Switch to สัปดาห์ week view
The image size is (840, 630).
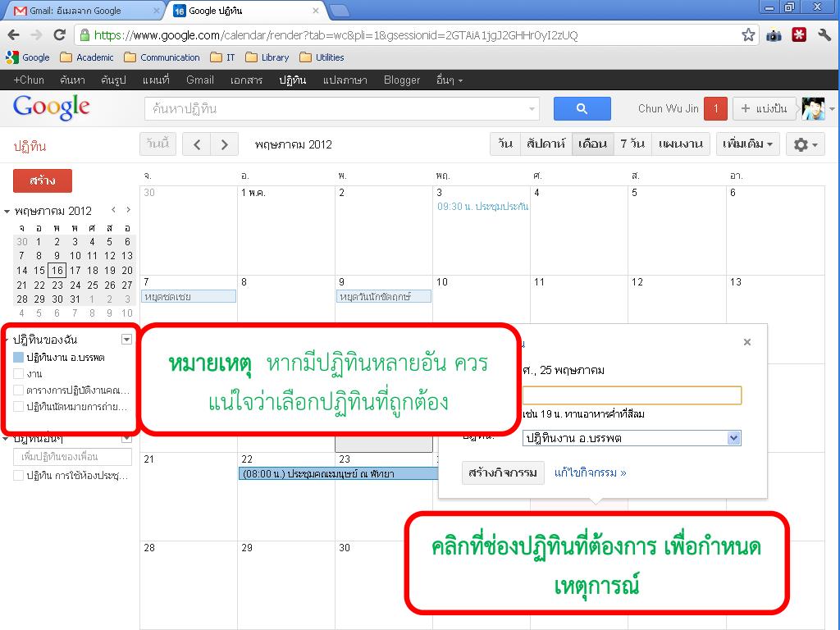pos(546,144)
